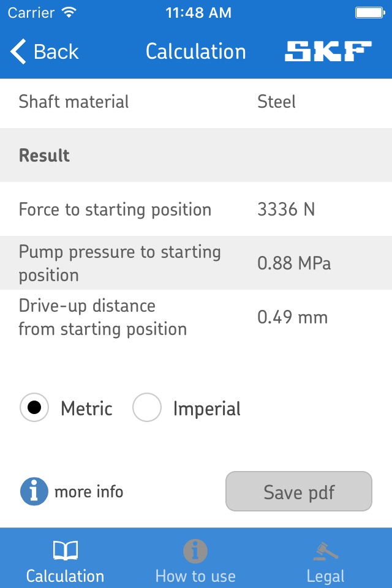Tap the battery indicator icon

pos(370,13)
